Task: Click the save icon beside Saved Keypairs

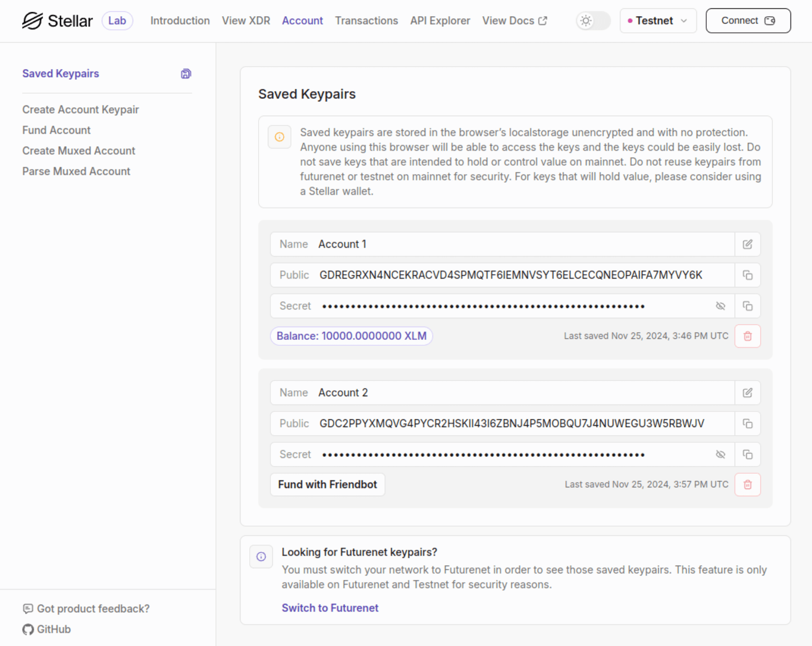Action: (x=186, y=74)
